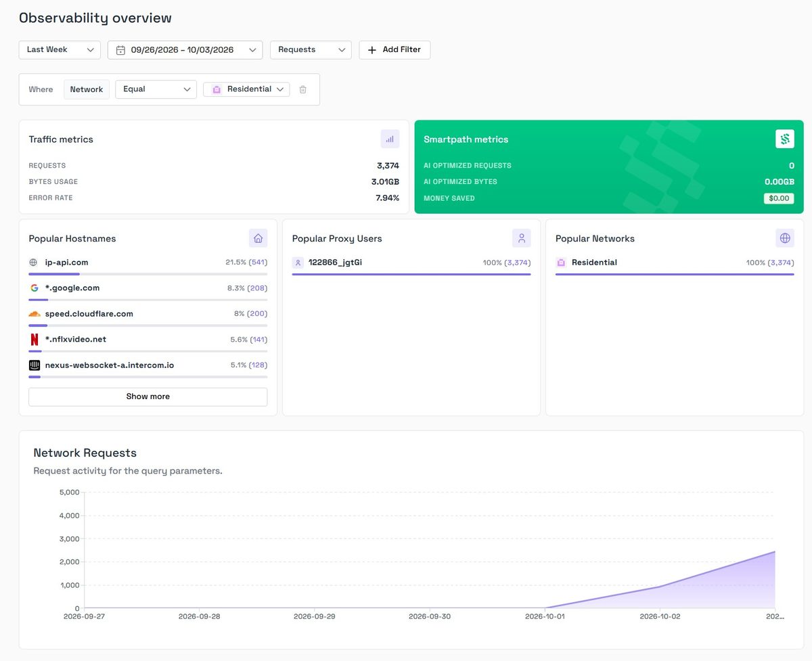Click the Cloudflare logo beside speed.cloudflare.com
812x661 pixels.
[x=35, y=314]
